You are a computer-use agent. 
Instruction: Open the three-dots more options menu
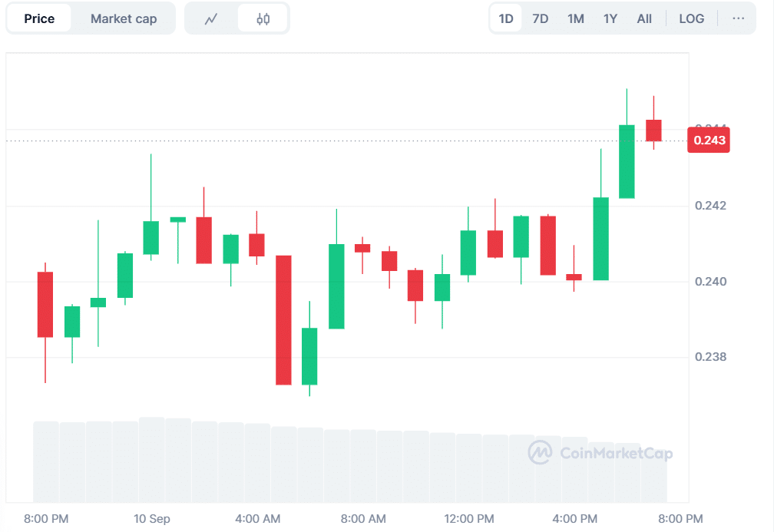[x=738, y=18]
